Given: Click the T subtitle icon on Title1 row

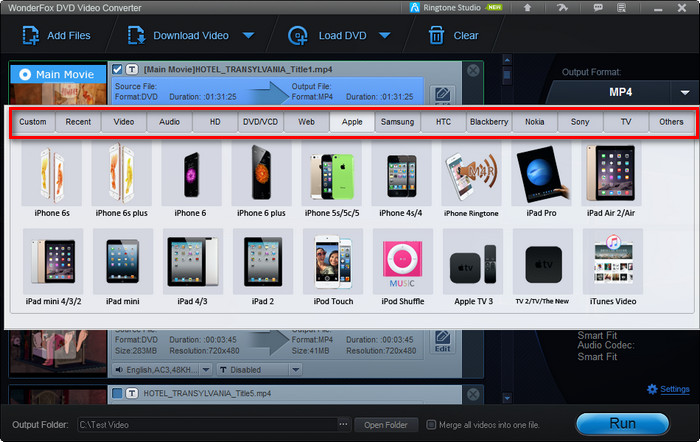Looking at the screenshot, I should (x=132, y=69).
